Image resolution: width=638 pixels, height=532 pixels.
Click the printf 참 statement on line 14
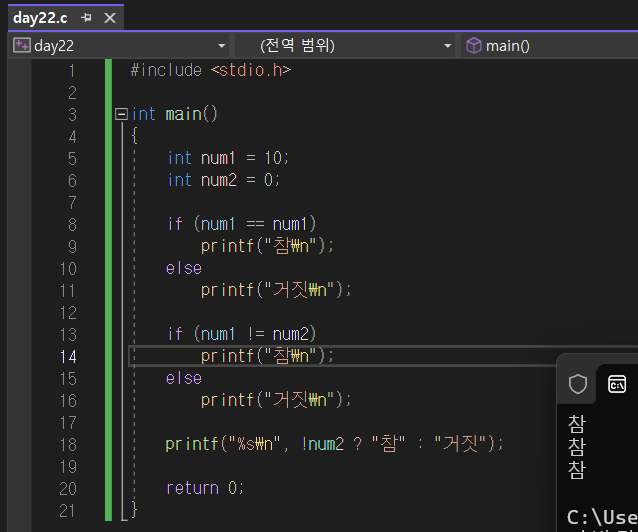(x=267, y=356)
